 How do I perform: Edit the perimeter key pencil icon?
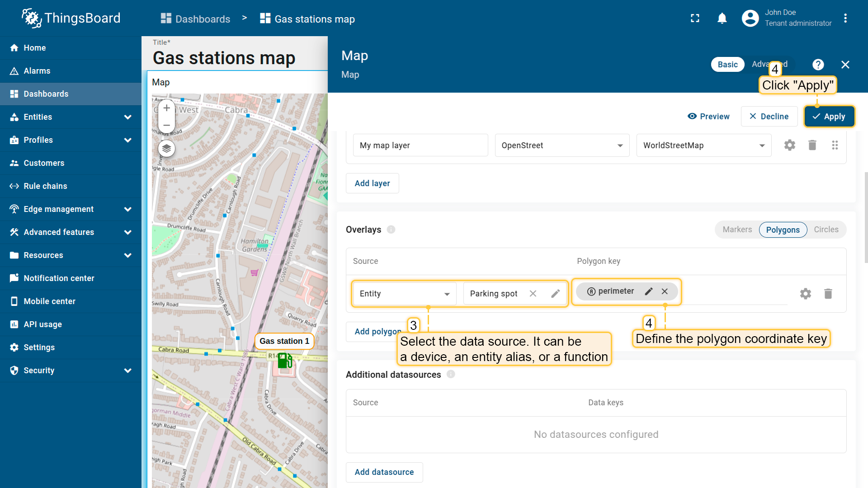pos(648,291)
